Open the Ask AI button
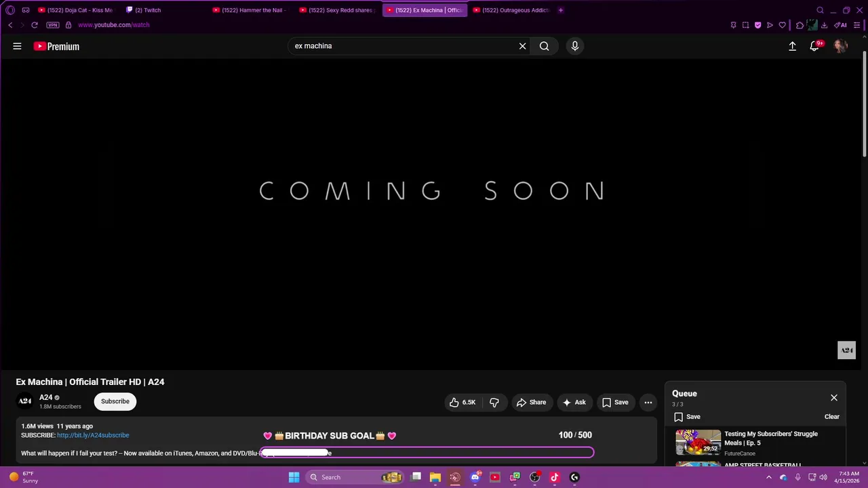The height and width of the screenshot is (488, 868). [574, 402]
